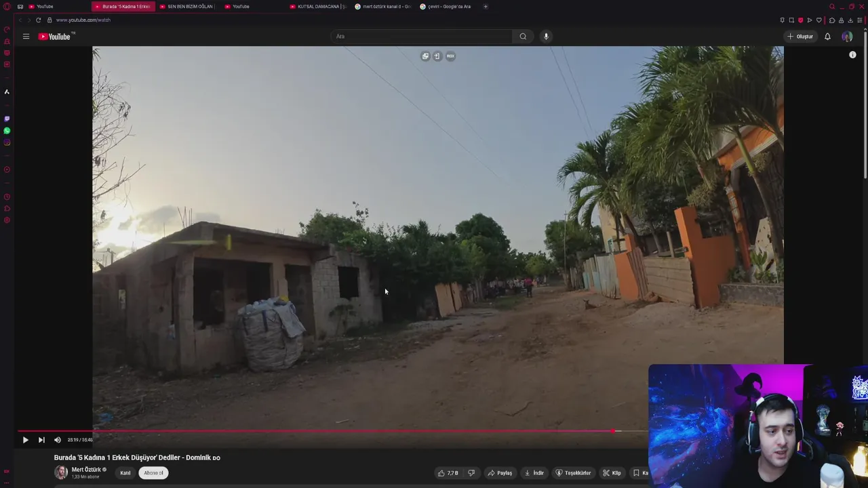868x488 pixels.
Task: Open browser downloads icon
Action: pyautogui.click(x=850, y=20)
